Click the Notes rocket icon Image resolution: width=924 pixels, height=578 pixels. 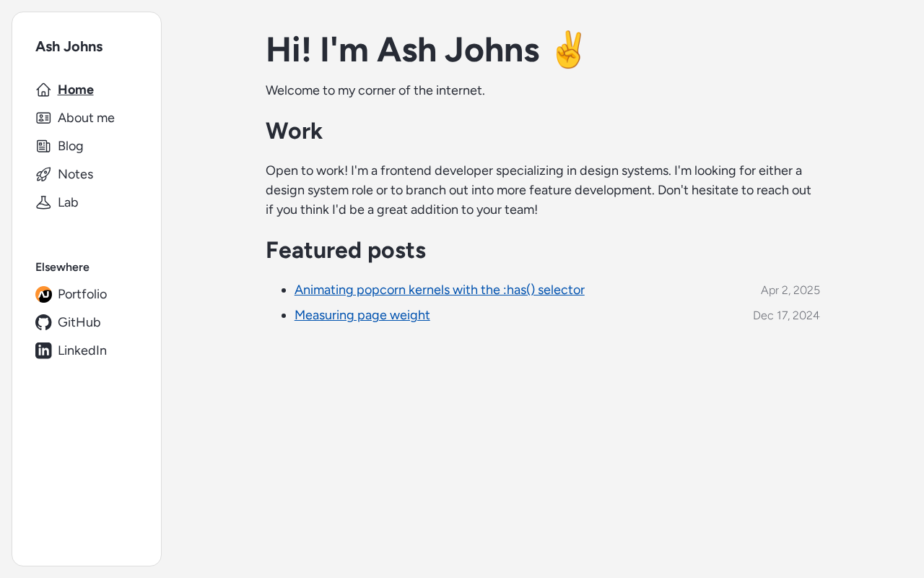[x=43, y=174]
